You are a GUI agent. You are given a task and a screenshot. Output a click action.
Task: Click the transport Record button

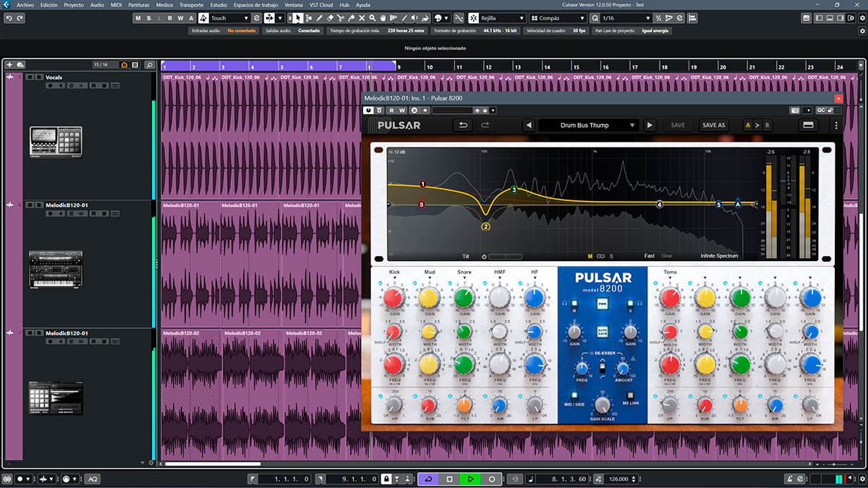pyautogui.click(x=492, y=479)
